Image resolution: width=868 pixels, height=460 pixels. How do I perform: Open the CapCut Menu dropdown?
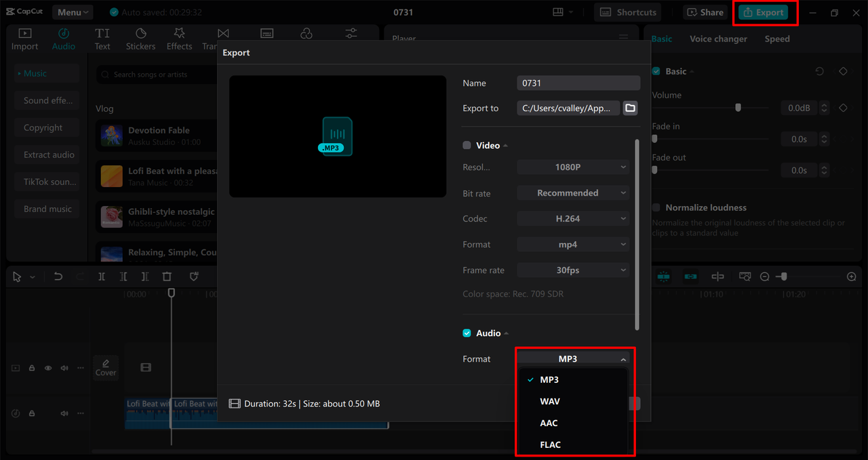[73, 12]
